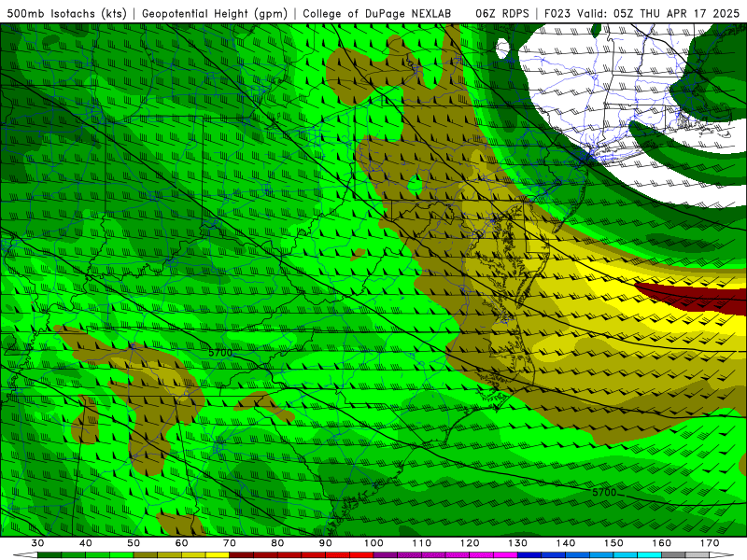Select the bright magenta 125–130 kt legend swatch
The height and width of the screenshot is (560, 747).
coord(505,555)
